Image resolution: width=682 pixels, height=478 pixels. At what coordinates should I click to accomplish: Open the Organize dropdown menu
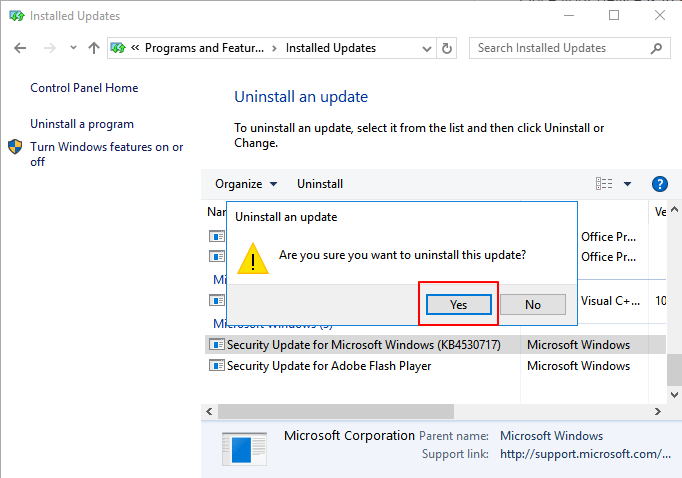(246, 184)
